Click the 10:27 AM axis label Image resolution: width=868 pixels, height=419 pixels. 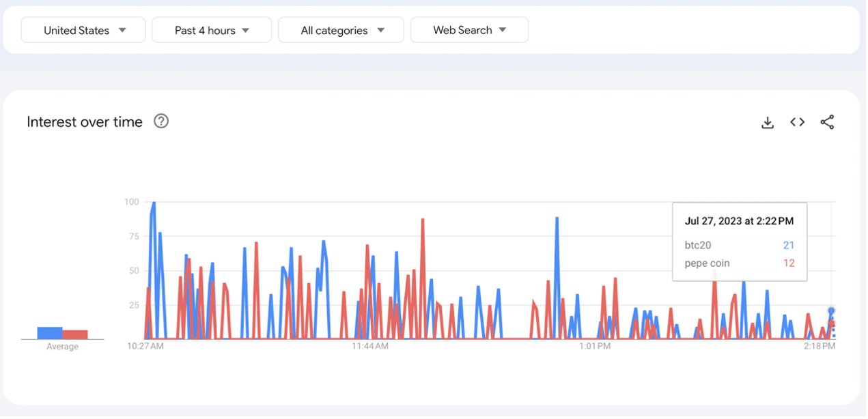(x=145, y=346)
